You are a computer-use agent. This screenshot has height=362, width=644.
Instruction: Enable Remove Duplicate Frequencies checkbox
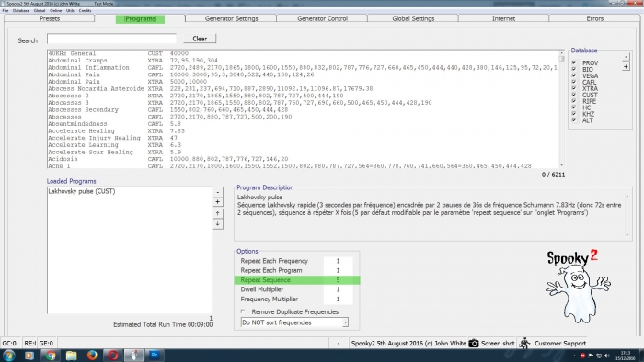click(243, 311)
